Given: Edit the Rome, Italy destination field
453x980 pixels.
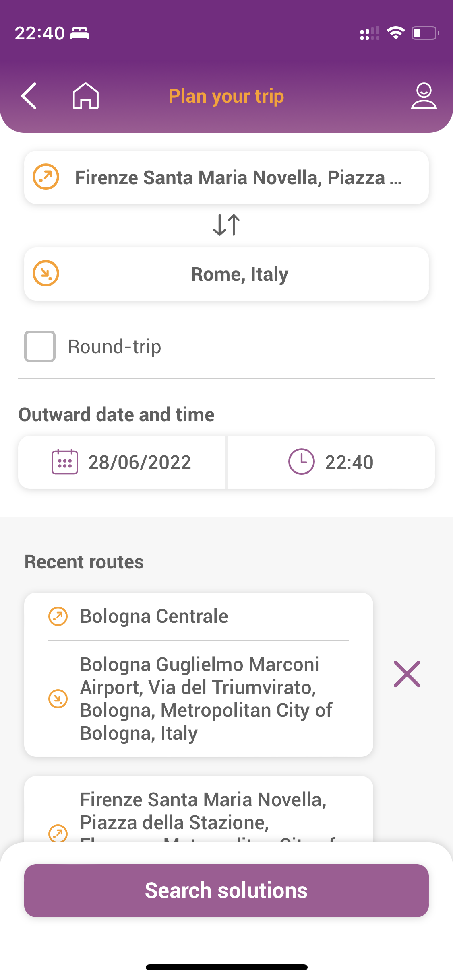Looking at the screenshot, I should 226,274.
